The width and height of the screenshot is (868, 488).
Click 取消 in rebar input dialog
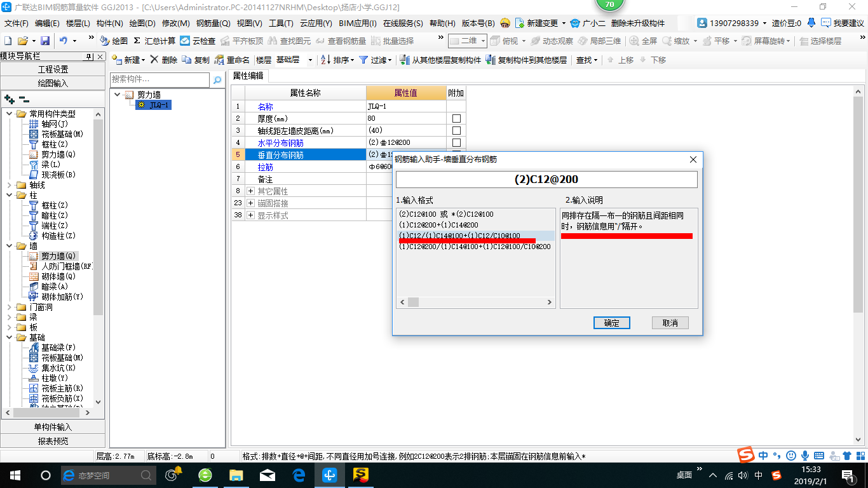[670, 323]
